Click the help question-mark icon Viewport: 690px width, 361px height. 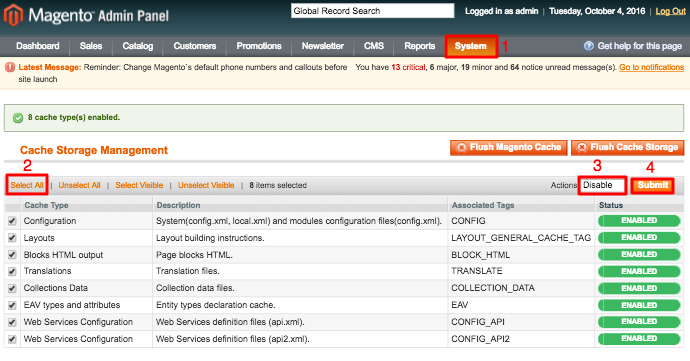(588, 46)
